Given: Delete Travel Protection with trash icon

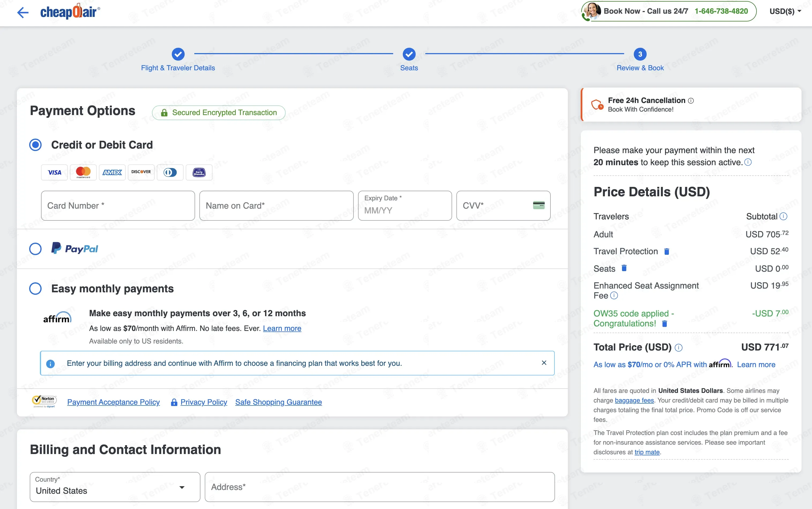Looking at the screenshot, I should (666, 252).
